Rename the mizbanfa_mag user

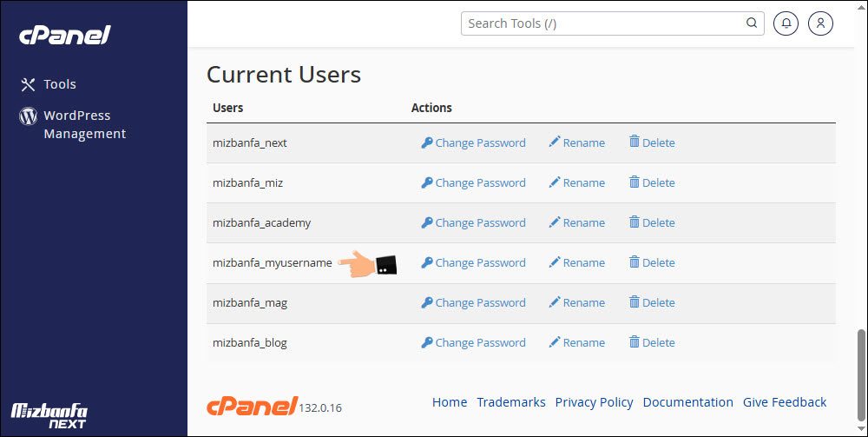(x=583, y=302)
